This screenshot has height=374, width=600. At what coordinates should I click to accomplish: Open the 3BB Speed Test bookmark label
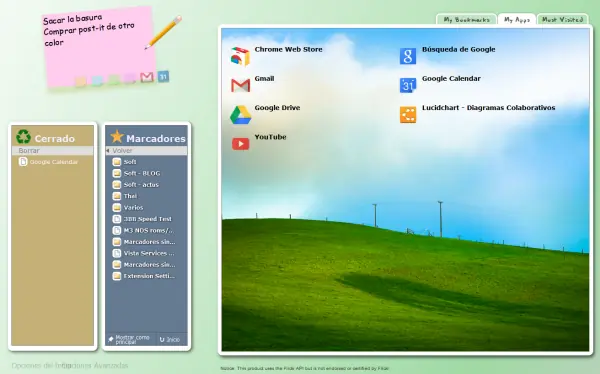click(148, 219)
